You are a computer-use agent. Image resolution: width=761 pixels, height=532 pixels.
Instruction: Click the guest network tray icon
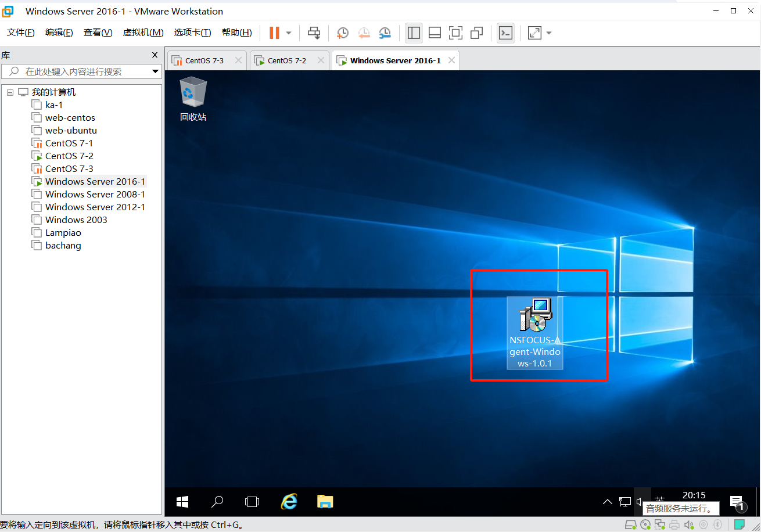(x=625, y=502)
